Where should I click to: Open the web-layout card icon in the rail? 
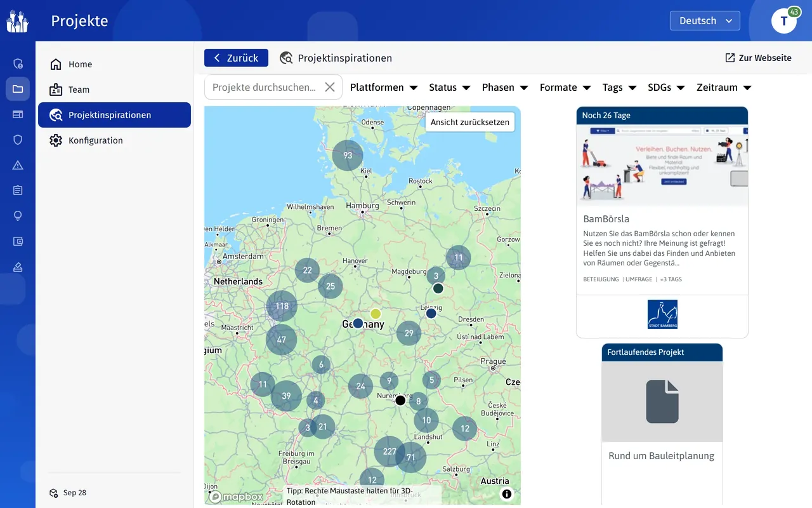[x=18, y=114]
